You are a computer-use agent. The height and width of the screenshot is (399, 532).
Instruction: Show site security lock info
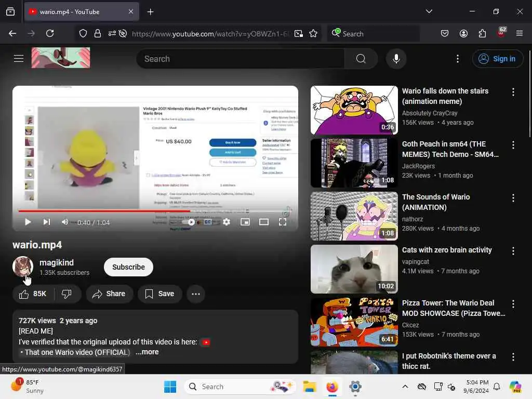97,33
